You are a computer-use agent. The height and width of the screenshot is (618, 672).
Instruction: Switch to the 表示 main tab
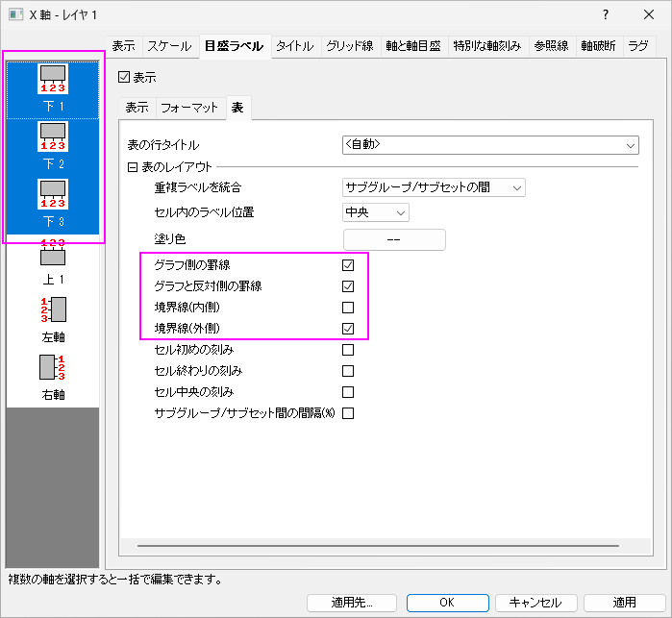[x=123, y=46]
